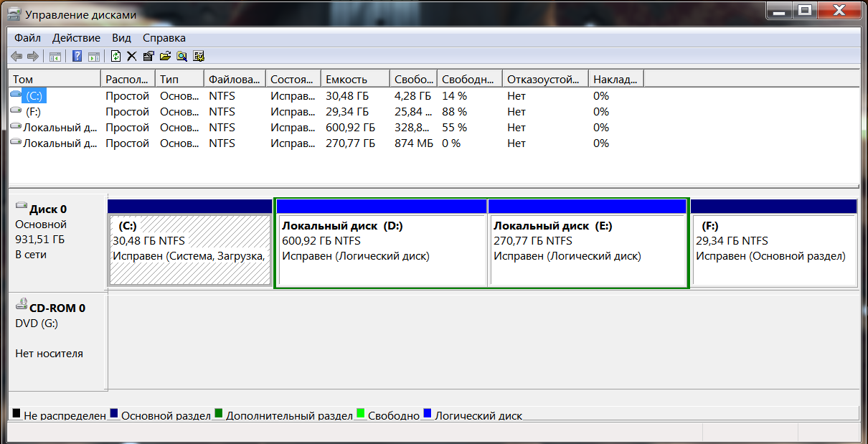868x444 pixels.
Task: Open Help using the blue question mark icon
Action: pos(77,56)
